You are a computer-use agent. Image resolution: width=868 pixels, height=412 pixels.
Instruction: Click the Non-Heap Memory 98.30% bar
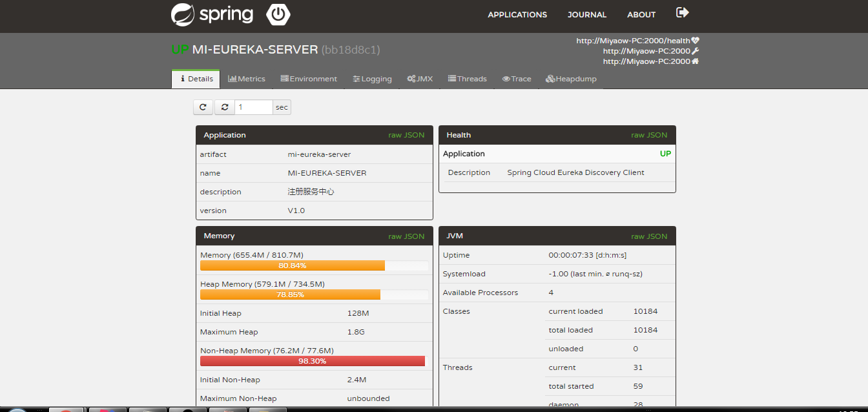point(313,361)
